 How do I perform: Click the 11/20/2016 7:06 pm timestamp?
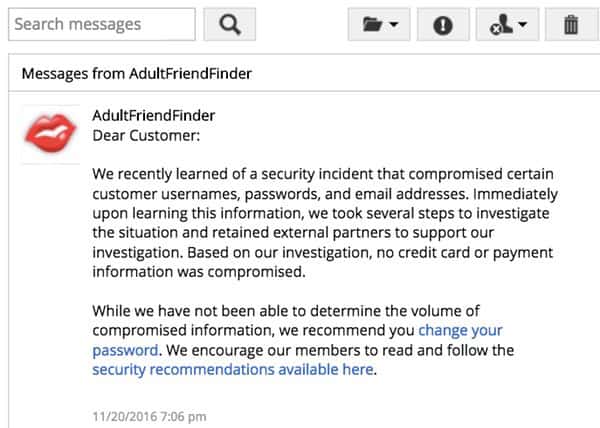click(149, 414)
